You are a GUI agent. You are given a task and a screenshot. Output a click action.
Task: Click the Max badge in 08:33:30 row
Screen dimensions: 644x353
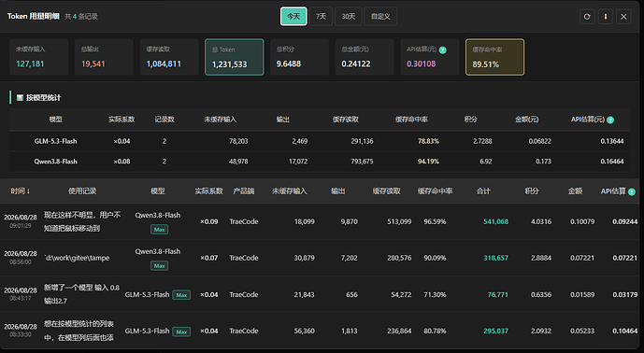pyautogui.click(x=181, y=332)
